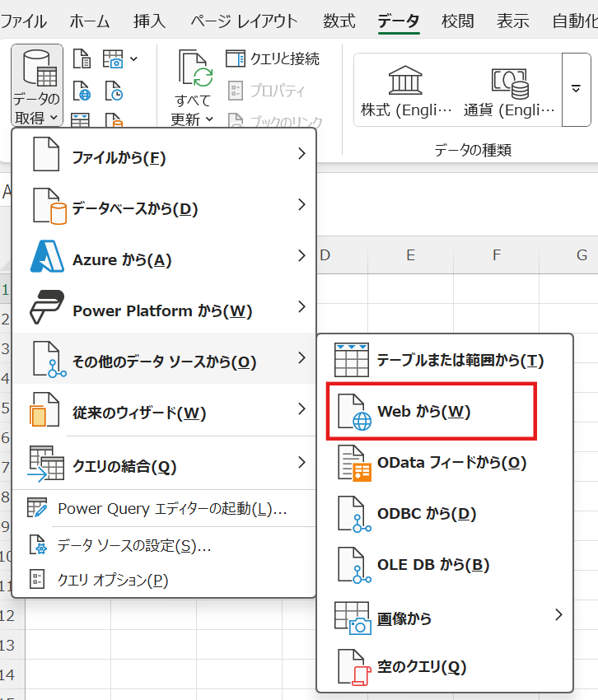Screen dimensions: 598x700
Task: Open the Power Platform から(W) submenu
Action: point(164,308)
